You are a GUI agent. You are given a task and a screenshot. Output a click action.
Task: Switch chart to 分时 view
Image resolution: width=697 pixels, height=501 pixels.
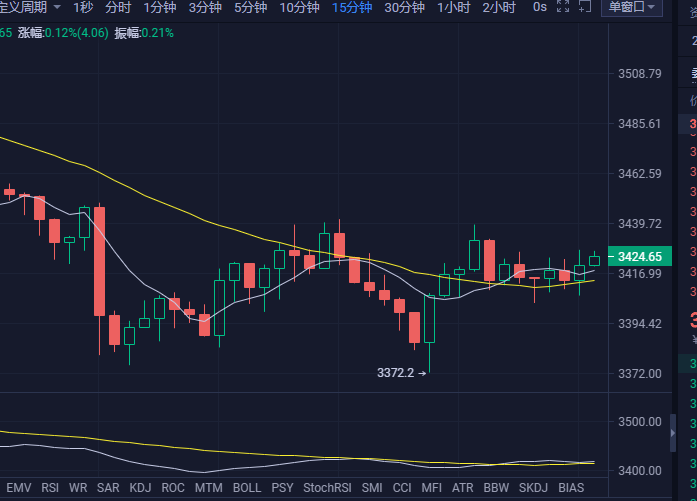117,8
